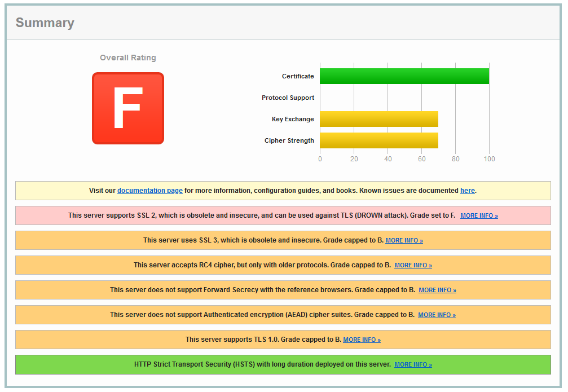Open MORE INFO for RC4 cipher warning

click(413, 265)
